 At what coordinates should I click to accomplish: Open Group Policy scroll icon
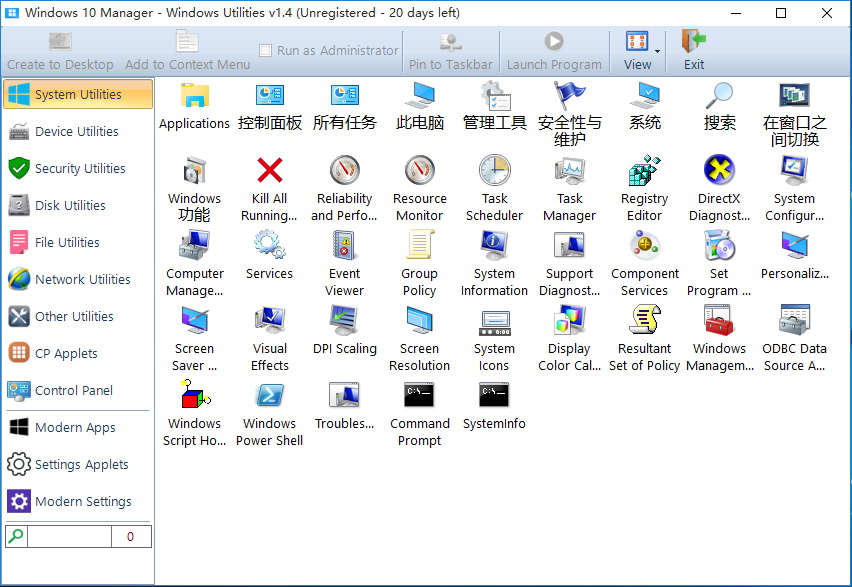pyautogui.click(x=419, y=244)
